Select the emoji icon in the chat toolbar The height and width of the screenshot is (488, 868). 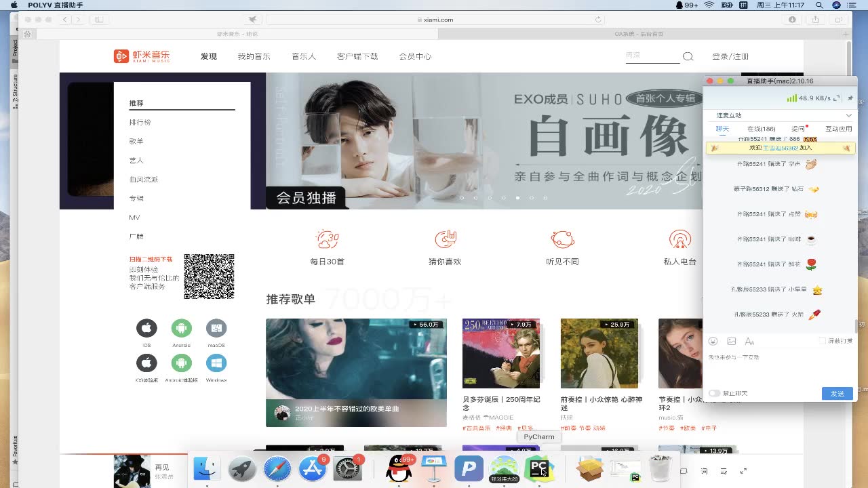pos(713,341)
